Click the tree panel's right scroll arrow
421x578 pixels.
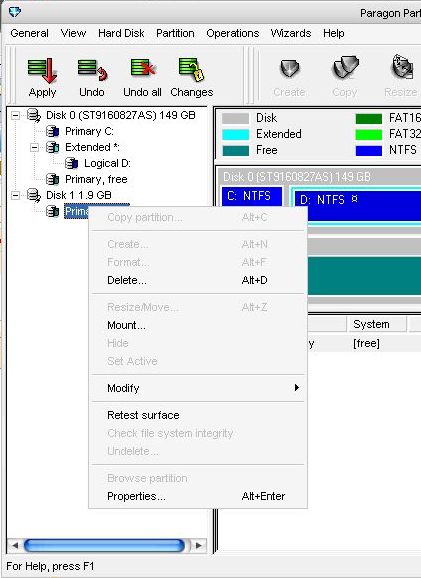[x=199, y=545]
